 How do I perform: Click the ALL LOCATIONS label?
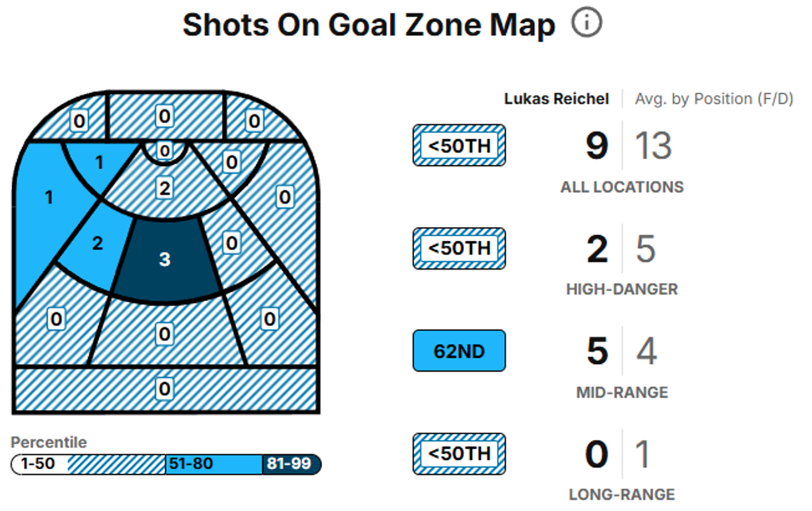(x=622, y=187)
